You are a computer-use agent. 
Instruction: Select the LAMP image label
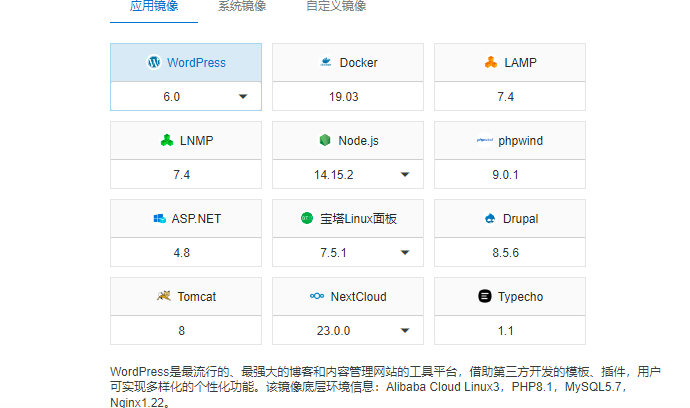pos(521,62)
